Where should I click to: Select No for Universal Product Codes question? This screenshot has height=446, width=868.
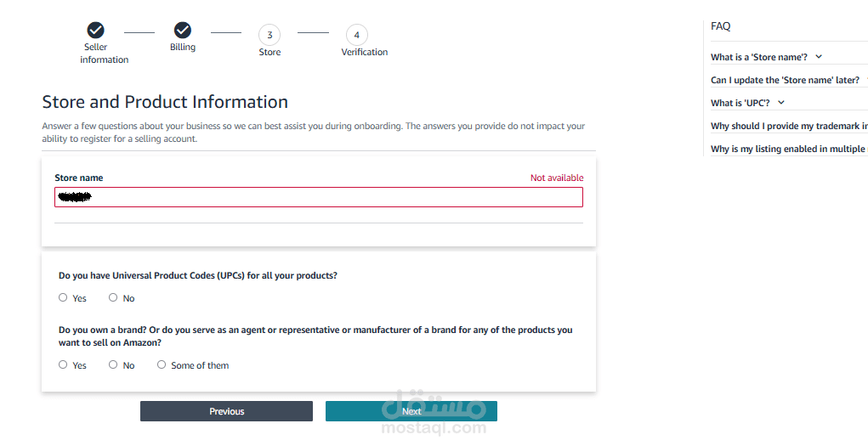click(113, 297)
